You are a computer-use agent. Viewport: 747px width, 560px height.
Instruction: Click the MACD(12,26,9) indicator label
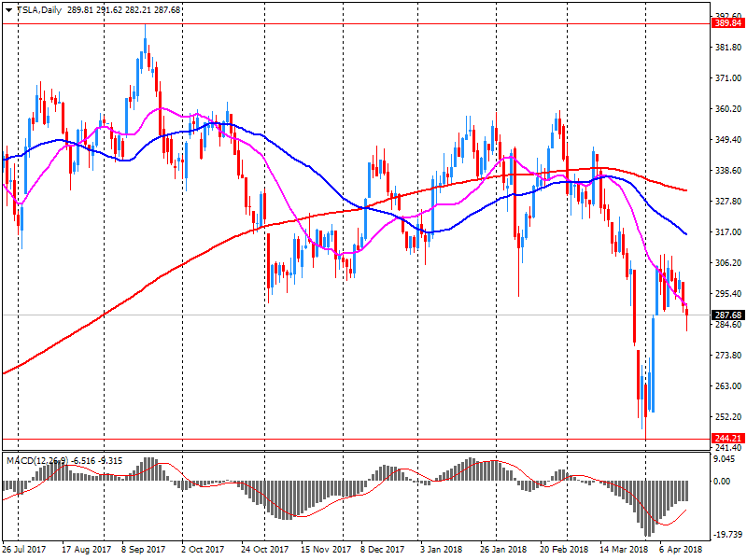(37, 460)
